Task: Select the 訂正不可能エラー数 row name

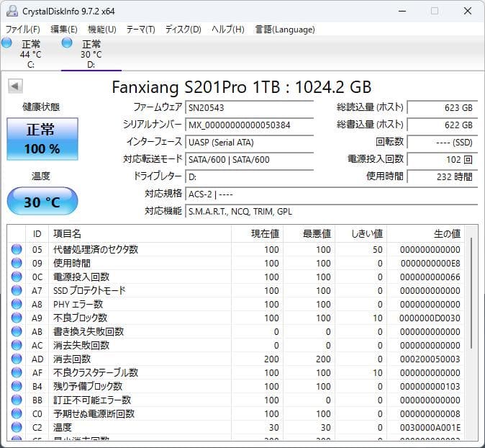Action: [92, 400]
